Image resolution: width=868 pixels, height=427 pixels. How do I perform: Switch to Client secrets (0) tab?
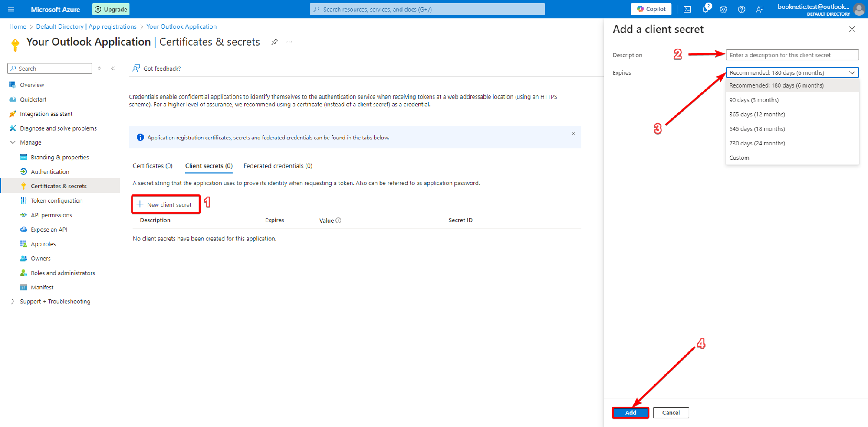(x=209, y=166)
